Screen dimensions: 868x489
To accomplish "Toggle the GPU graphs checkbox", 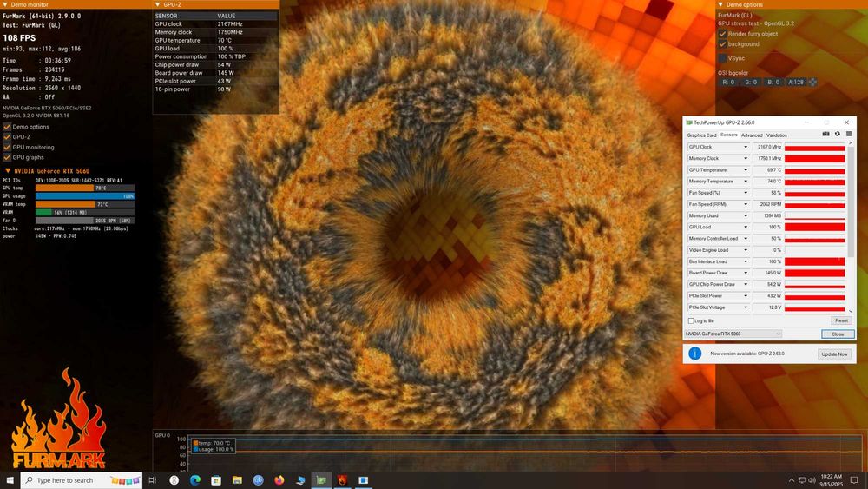I will 7,157.
